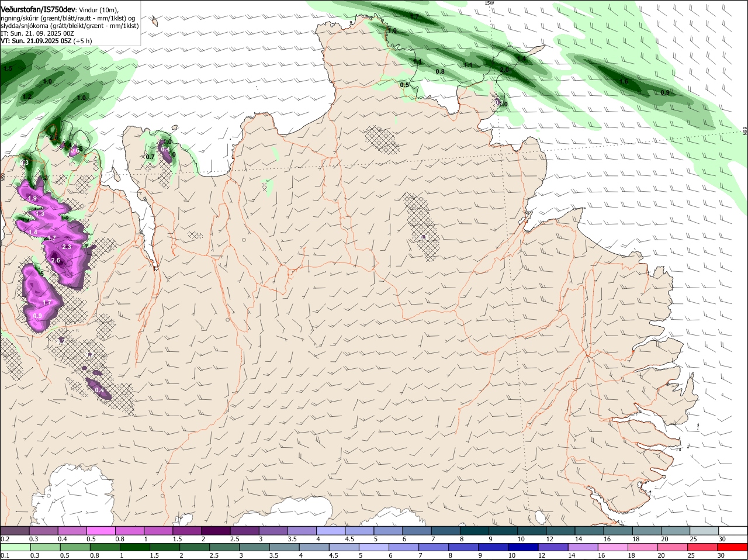Screen dimensions: 748x560
Task: Select snow-scale swatch between 3.5 and 4
Action: point(302,530)
